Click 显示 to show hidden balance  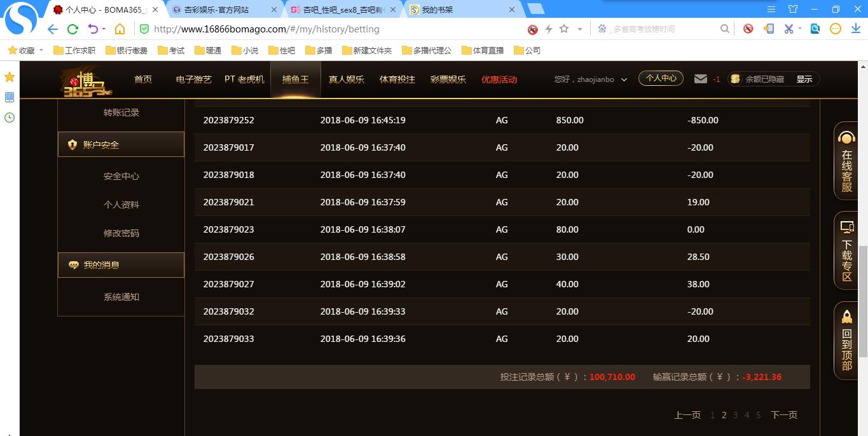pos(804,79)
